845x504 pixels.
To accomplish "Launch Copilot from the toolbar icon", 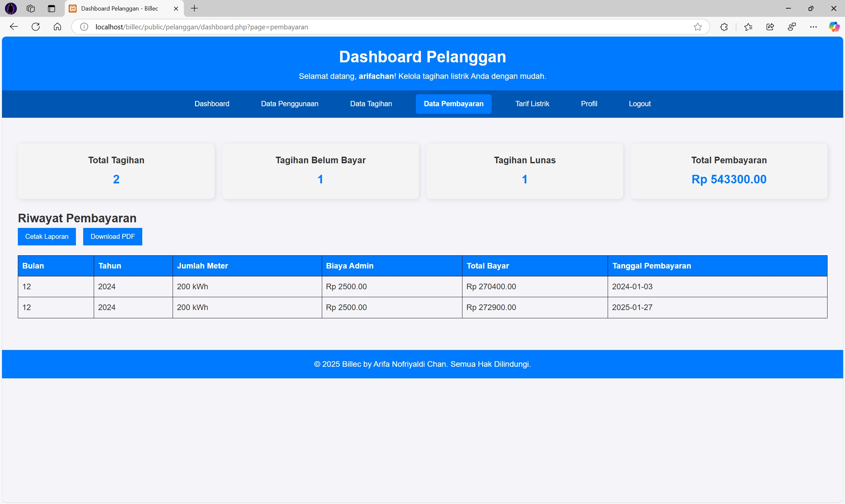I will (834, 27).
